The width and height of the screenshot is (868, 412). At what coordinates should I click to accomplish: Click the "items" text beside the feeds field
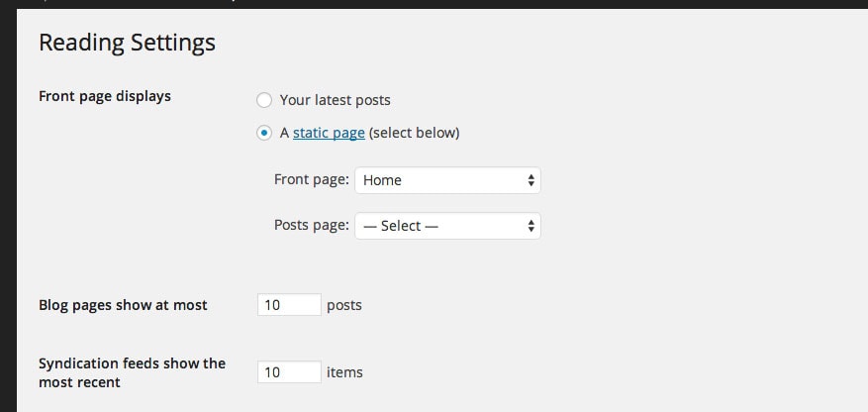point(344,372)
